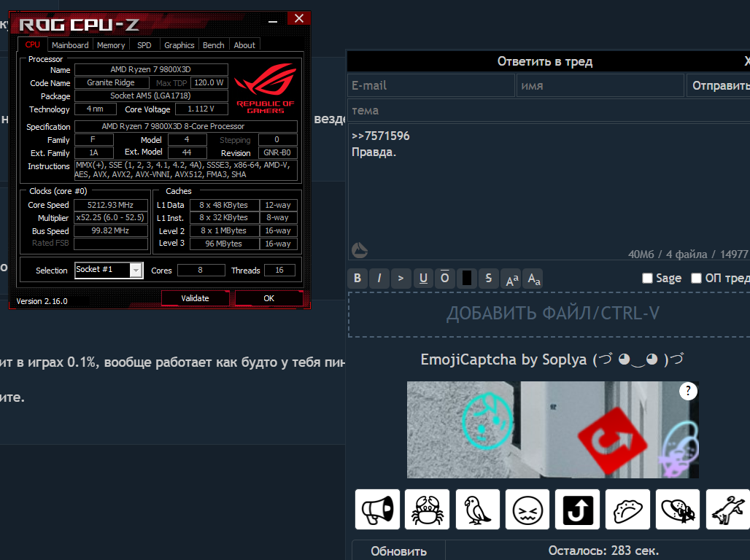This screenshot has width=750, height=560.
Task: Apply underline formatting with U button
Action: [423, 279]
